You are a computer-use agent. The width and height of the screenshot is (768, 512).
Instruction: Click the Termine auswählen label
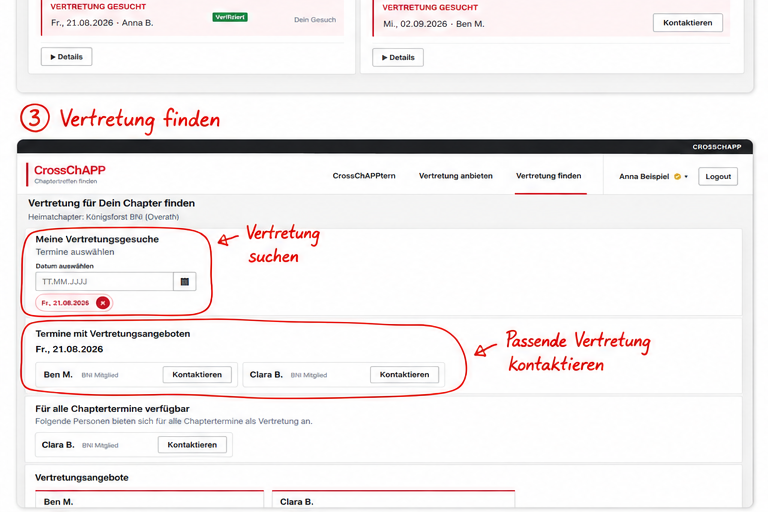pos(75,252)
